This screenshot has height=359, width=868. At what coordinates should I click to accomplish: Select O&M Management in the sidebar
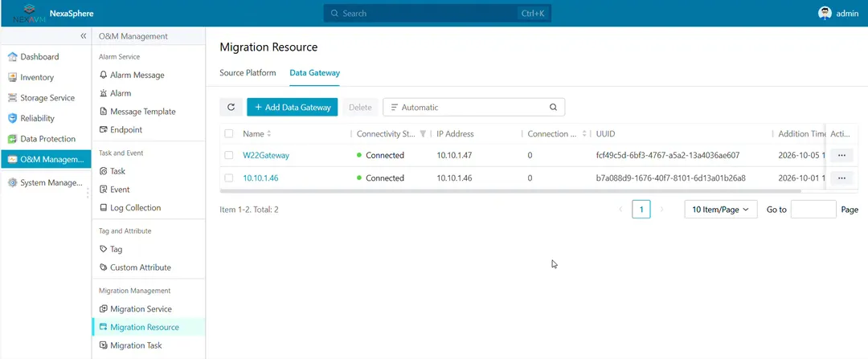[45, 160]
